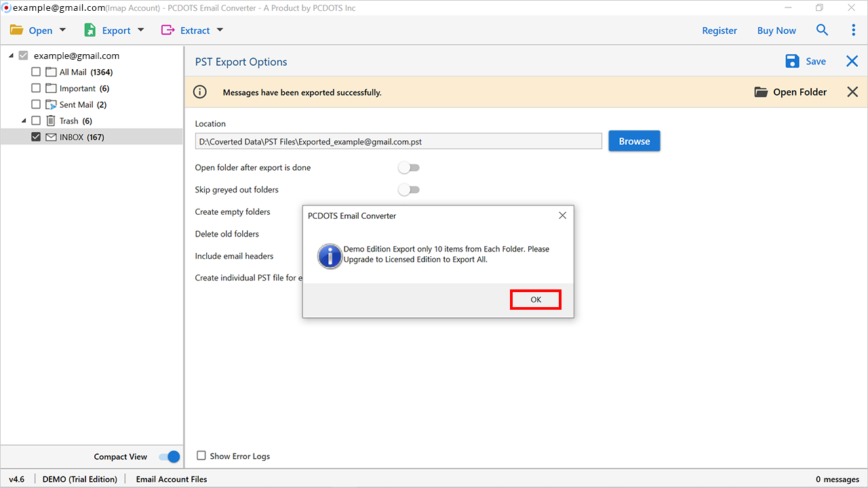The width and height of the screenshot is (868, 488).
Task: Click the Browse button
Action: [x=634, y=141]
